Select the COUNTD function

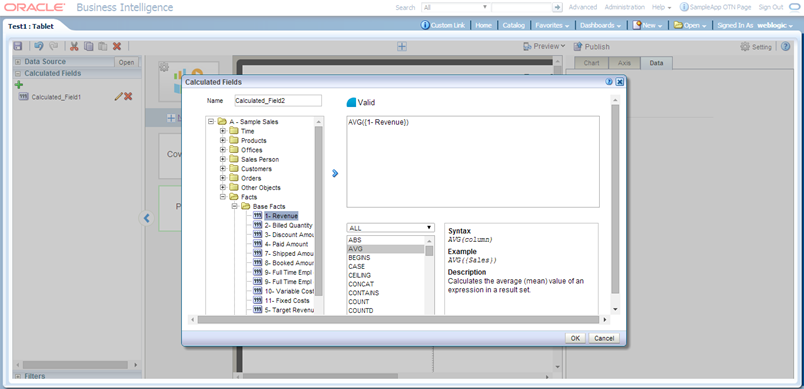click(386, 311)
